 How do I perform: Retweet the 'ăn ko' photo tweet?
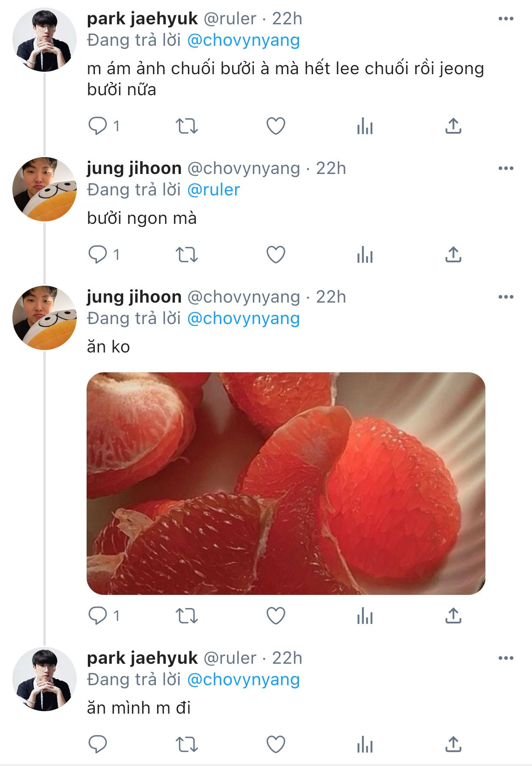click(x=187, y=616)
